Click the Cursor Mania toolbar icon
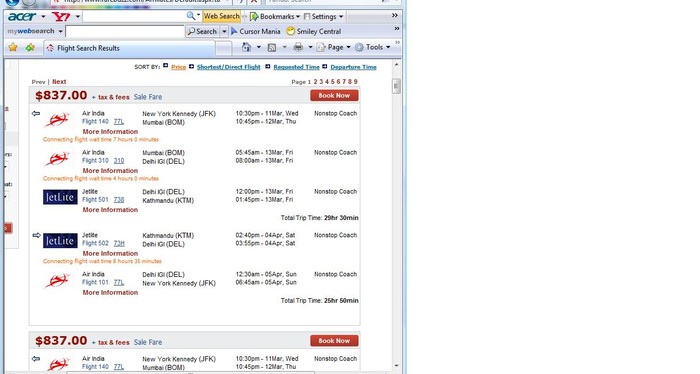The image size is (700, 374). point(234,31)
